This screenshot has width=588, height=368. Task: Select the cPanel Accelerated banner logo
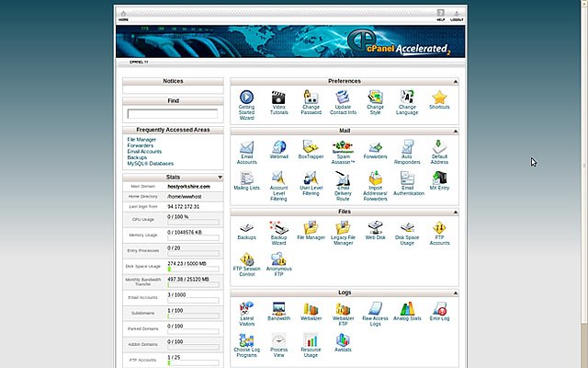pyautogui.click(x=398, y=42)
